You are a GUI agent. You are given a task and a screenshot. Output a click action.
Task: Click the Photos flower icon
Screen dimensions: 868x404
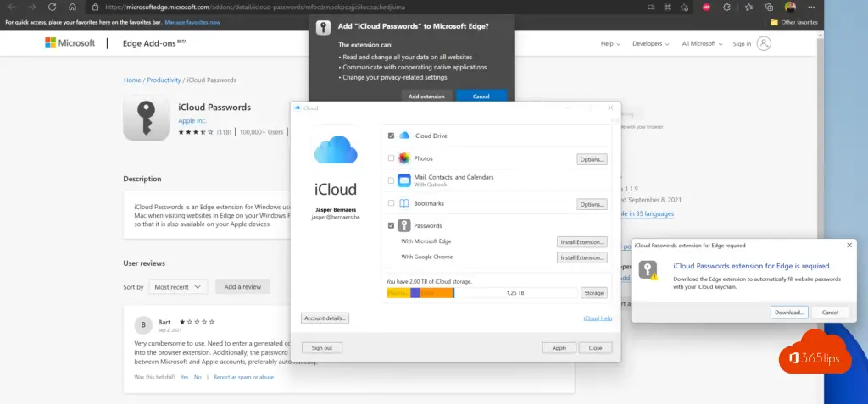[404, 158]
